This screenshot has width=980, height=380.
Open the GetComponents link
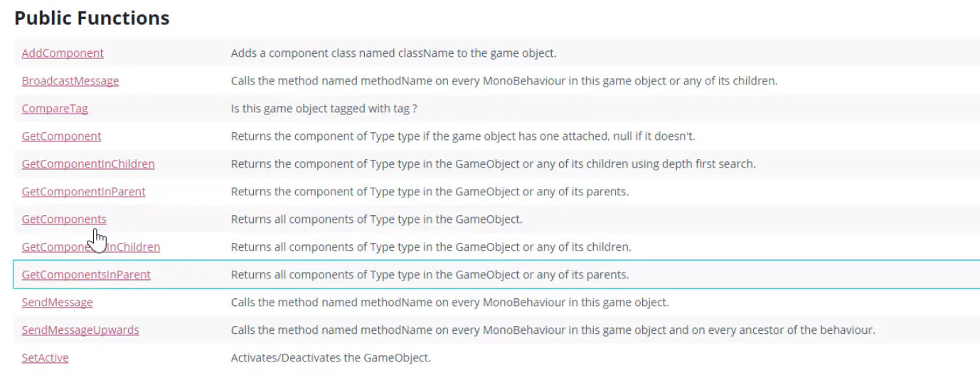click(x=64, y=219)
